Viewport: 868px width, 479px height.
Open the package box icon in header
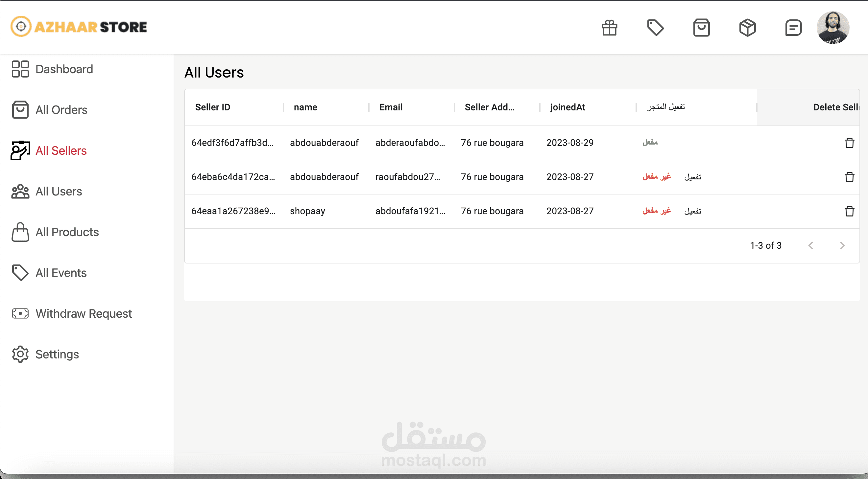click(x=747, y=28)
